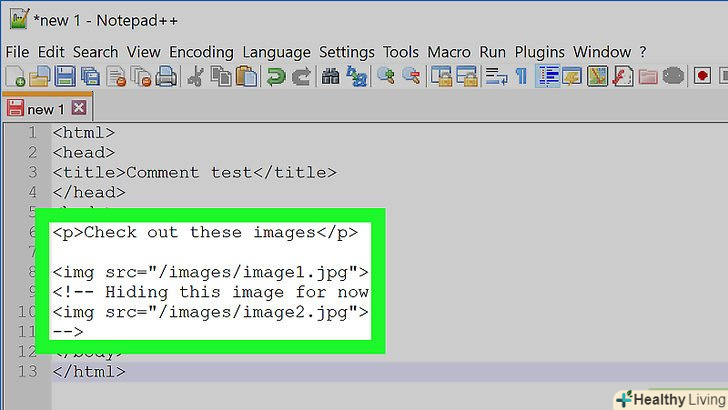The height and width of the screenshot is (410, 728).
Task: Open the Settings menu
Action: click(346, 52)
